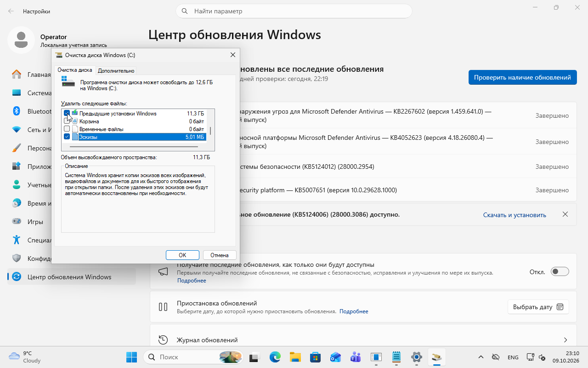Open Подробнее link under update pause
The image size is (588, 368).
click(x=354, y=311)
